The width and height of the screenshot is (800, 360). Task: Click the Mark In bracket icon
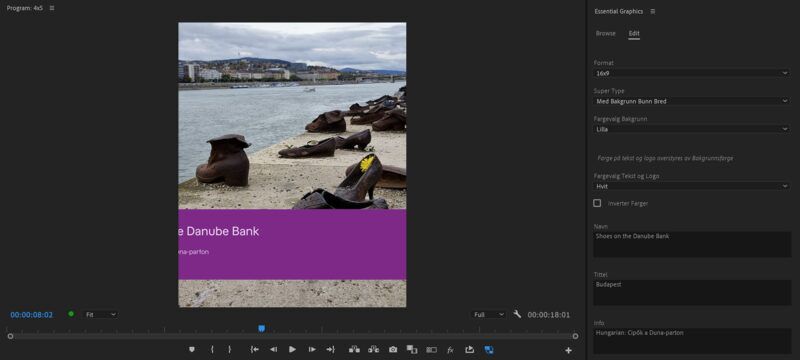[212, 350]
